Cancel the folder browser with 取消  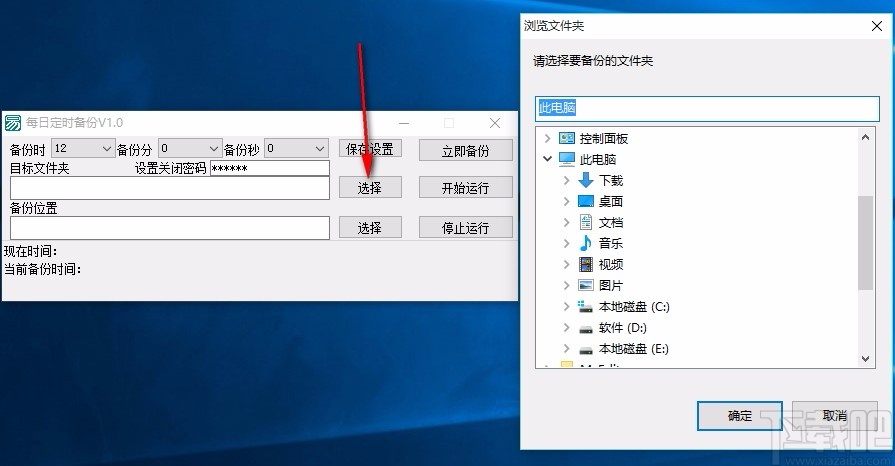point(834,416)
